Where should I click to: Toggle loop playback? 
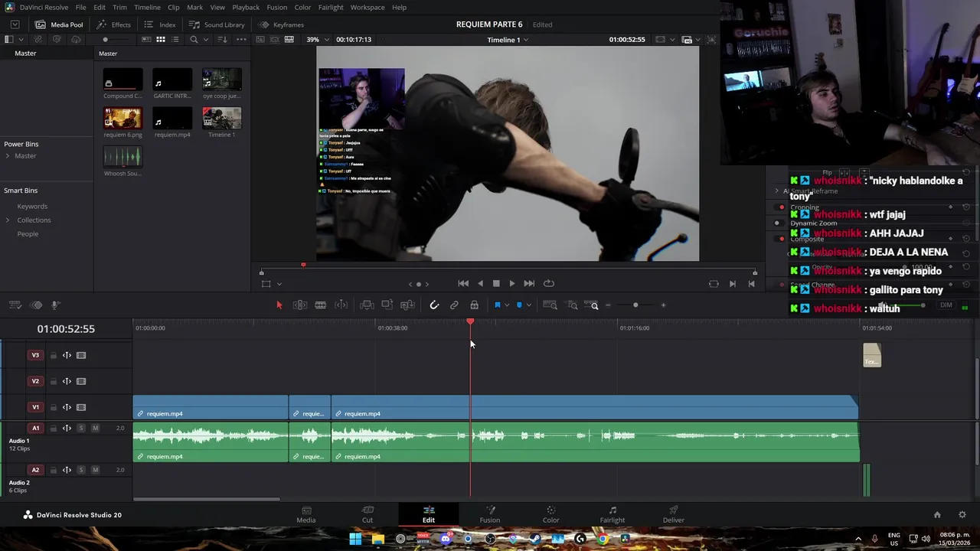pos(549,283)
